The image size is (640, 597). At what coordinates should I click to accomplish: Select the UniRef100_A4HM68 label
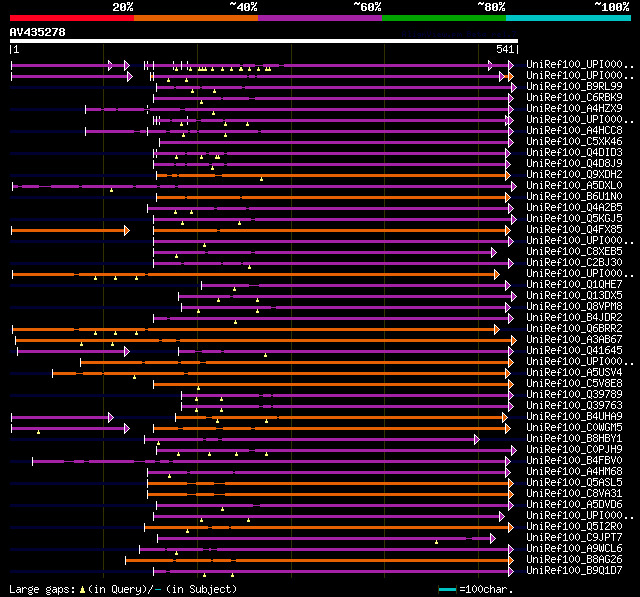[574, 472]
